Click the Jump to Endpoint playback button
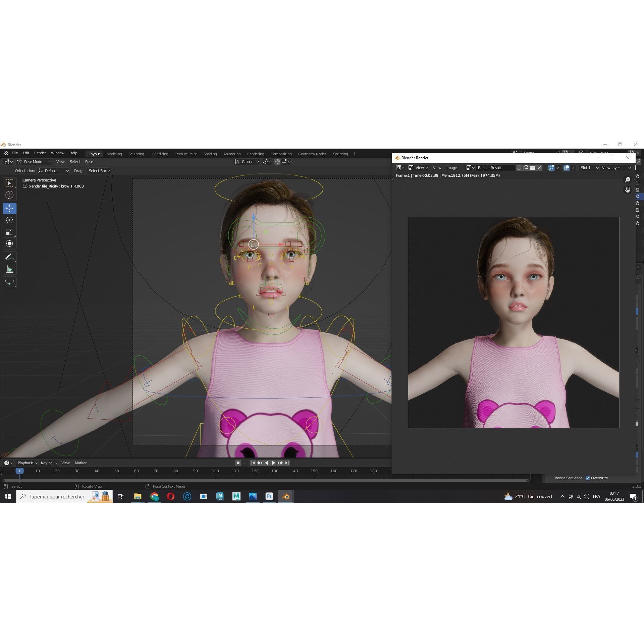Image resolution: width=644 pixels, height=644 pixels. [x=287, y=463]
